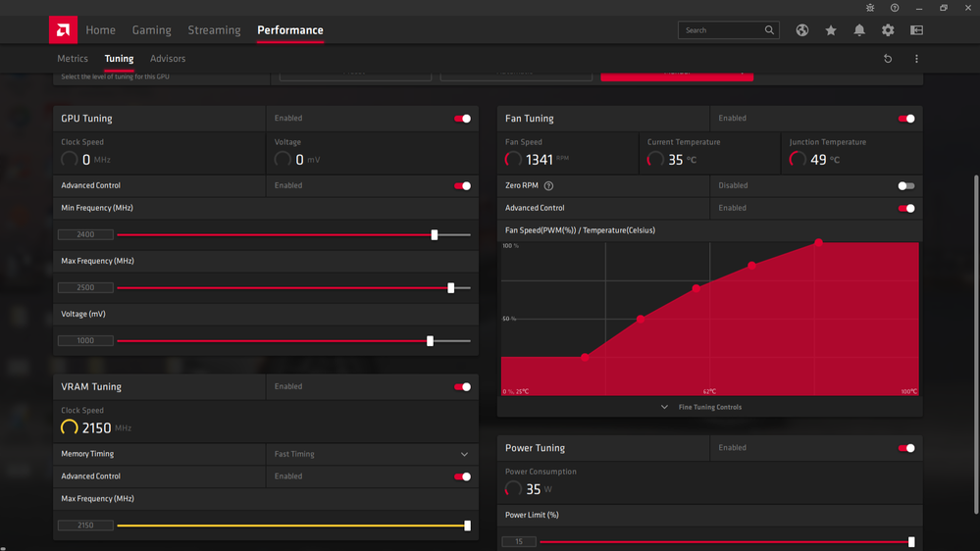The height and width of the screenshot is (551, 980).
Task: Click the Min Frequency slider handle
Action: coord(435,235)
